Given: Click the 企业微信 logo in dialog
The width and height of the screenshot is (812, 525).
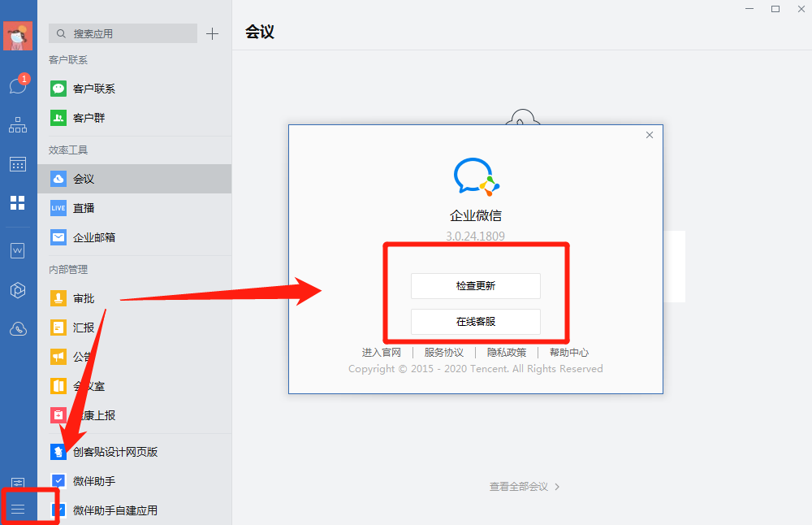Looking at the screenshot, I should [476, 177].
